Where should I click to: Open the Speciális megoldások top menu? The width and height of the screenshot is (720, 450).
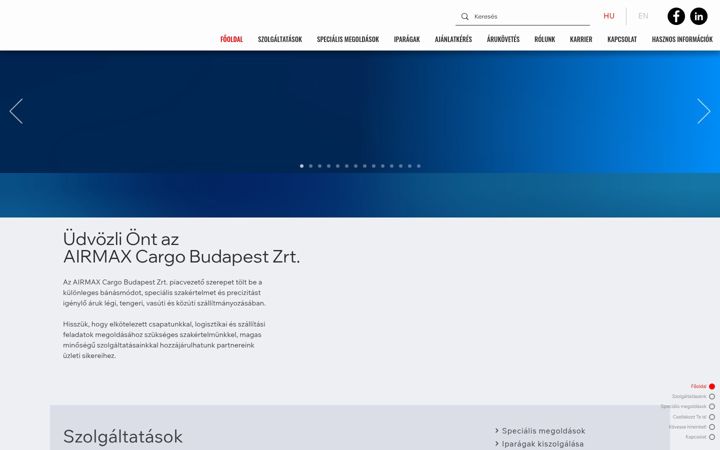pyautogui.click(x=348, y=39)
